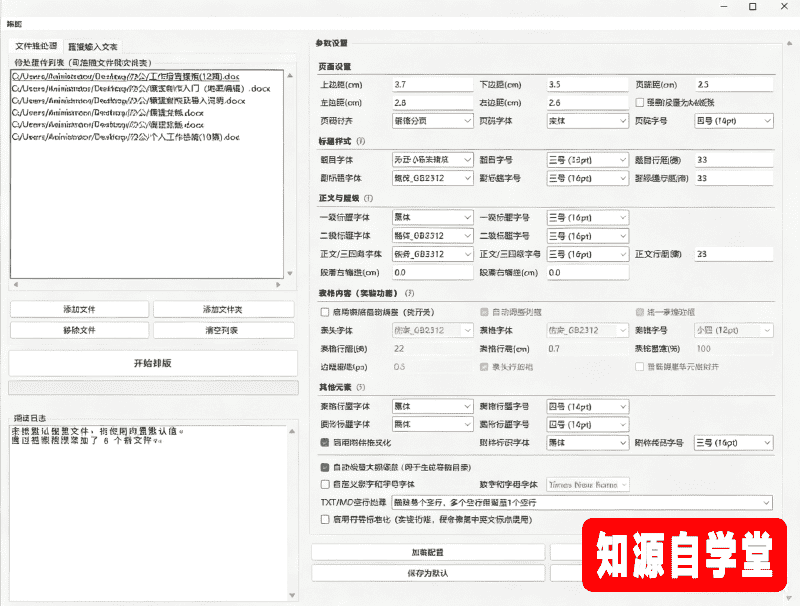
Task: Maximize the application window
Action: click(753, 7)
